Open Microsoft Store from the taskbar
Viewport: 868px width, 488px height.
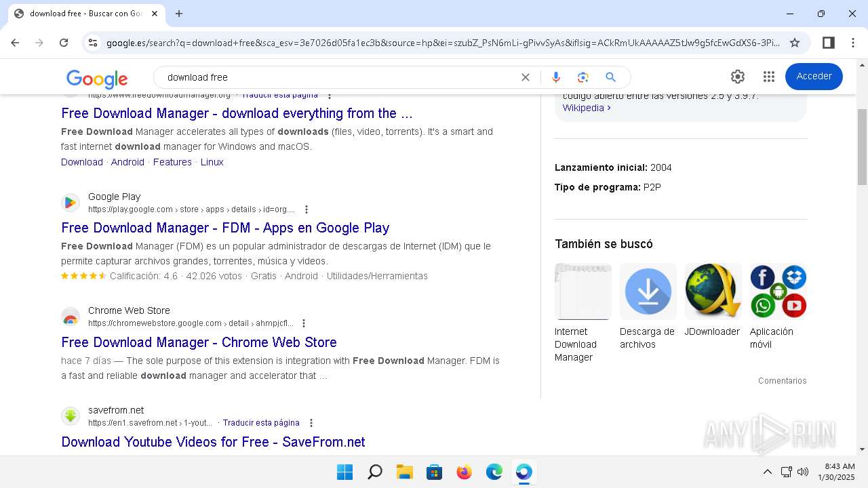(x=434, y=472)
